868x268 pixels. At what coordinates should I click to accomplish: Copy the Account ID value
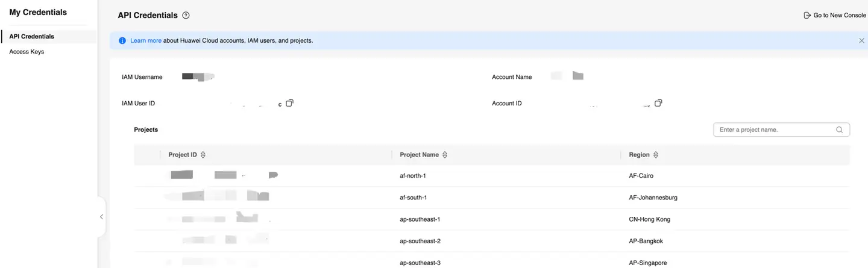coord(658,103)
